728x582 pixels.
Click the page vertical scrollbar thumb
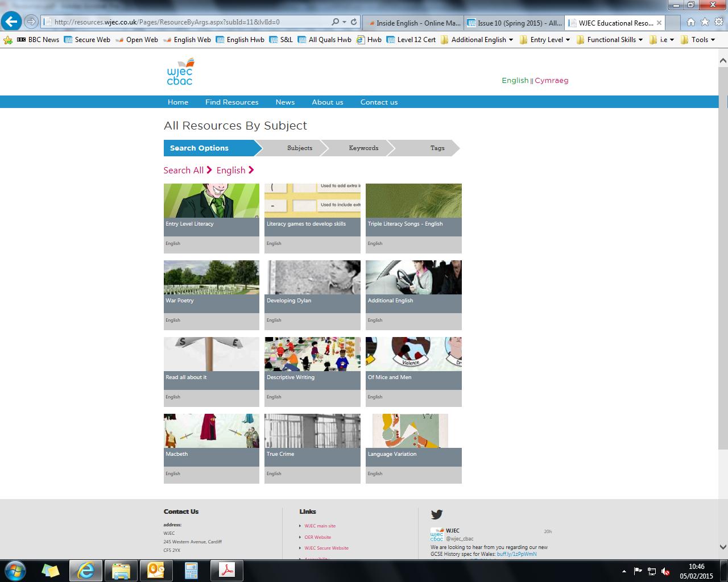coord(723,257)
